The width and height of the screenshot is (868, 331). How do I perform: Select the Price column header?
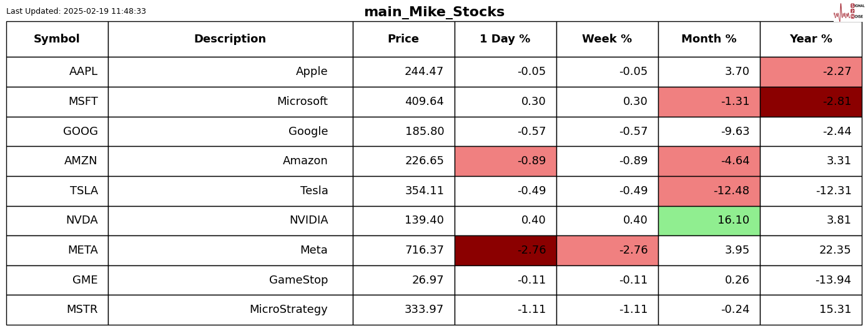point(403,39)
